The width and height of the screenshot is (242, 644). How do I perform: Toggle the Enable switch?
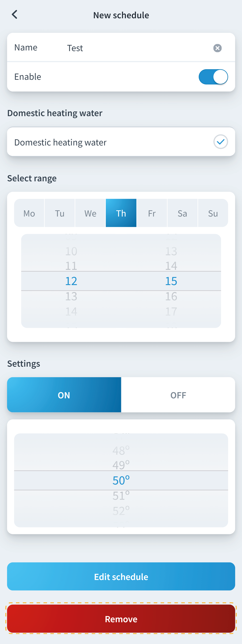213,77
